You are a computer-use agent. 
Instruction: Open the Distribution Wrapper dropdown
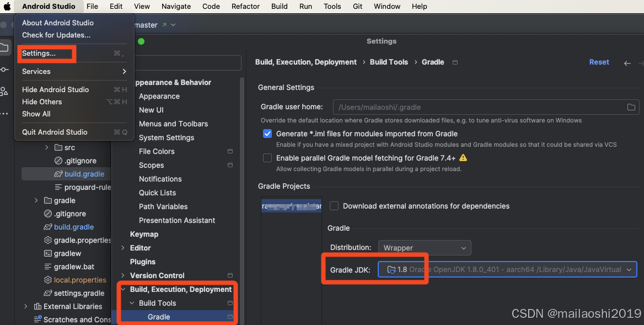coord(425,248)
